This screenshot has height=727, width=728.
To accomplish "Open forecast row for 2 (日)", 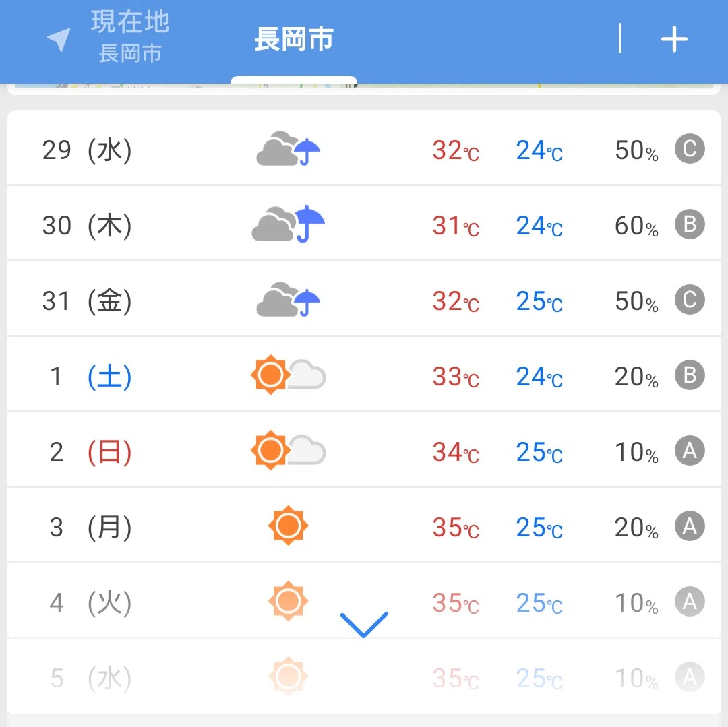I will 364,451.
